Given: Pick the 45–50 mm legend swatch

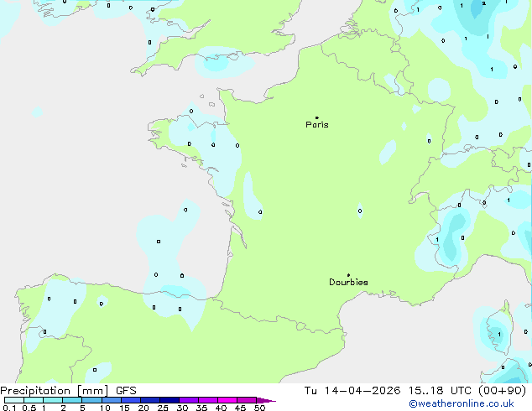Looking at the screenshot, I should (x=247, y=400).
